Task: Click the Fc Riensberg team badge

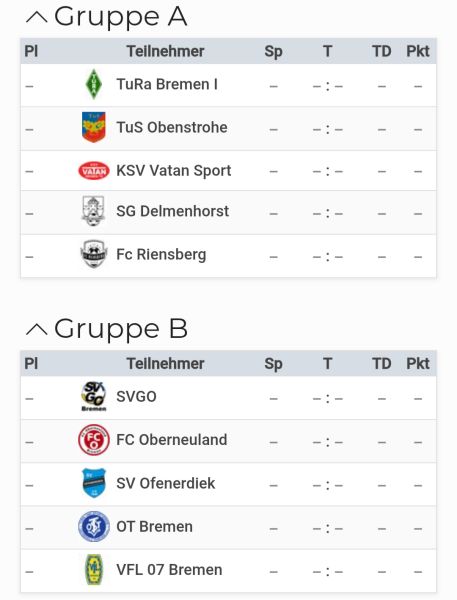Action: point(93,254)
